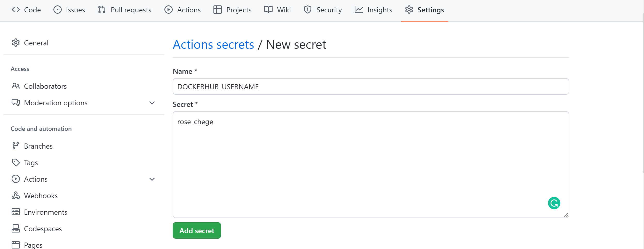Viewport: 644px width, 249px height.
Task: Open the Pull requests tab
Action: (x=125, y=10)
